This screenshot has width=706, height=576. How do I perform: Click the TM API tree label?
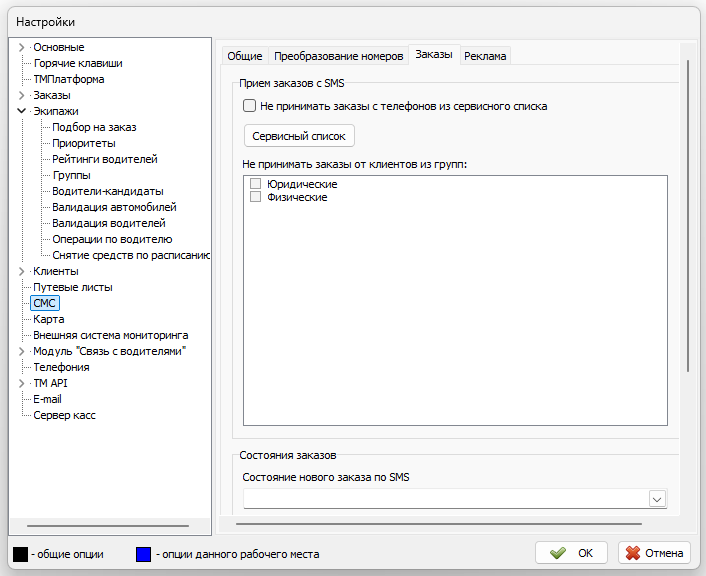coord(50,383)
